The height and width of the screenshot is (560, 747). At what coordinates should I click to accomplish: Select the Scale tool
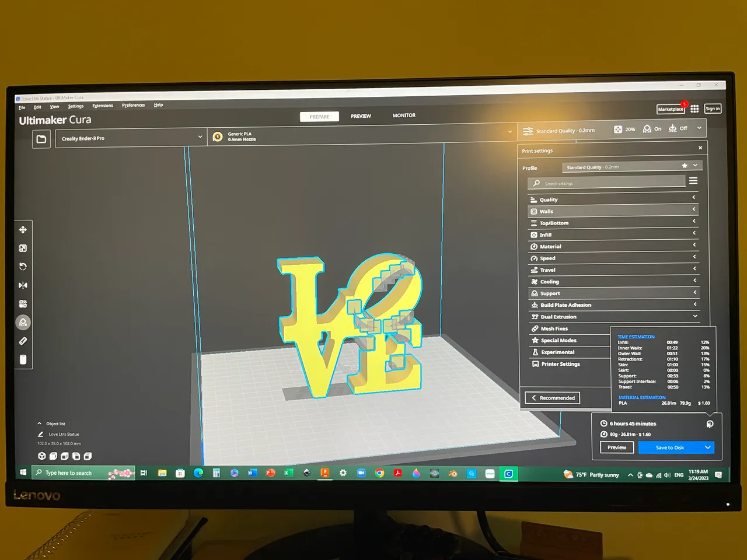(x=23, y=248)
